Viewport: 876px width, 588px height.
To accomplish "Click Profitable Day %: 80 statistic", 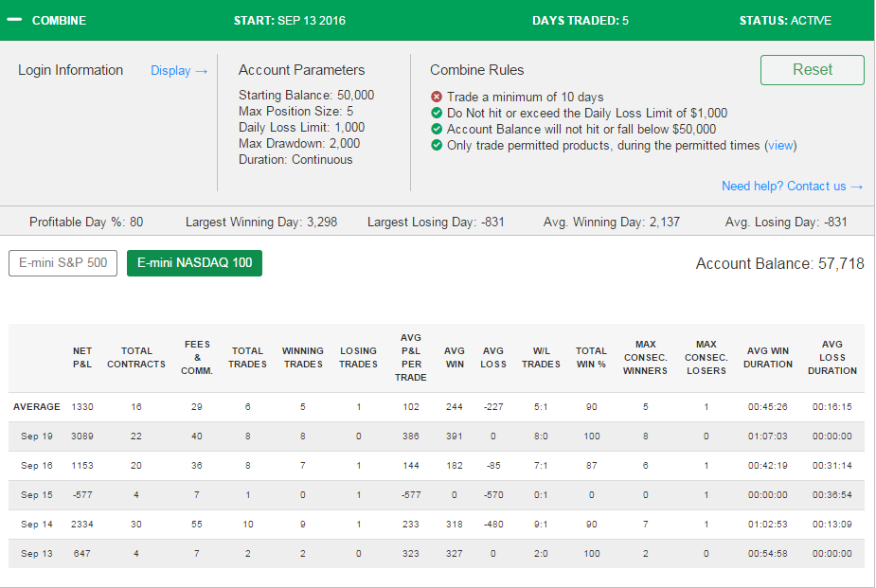I will point(86,223).
